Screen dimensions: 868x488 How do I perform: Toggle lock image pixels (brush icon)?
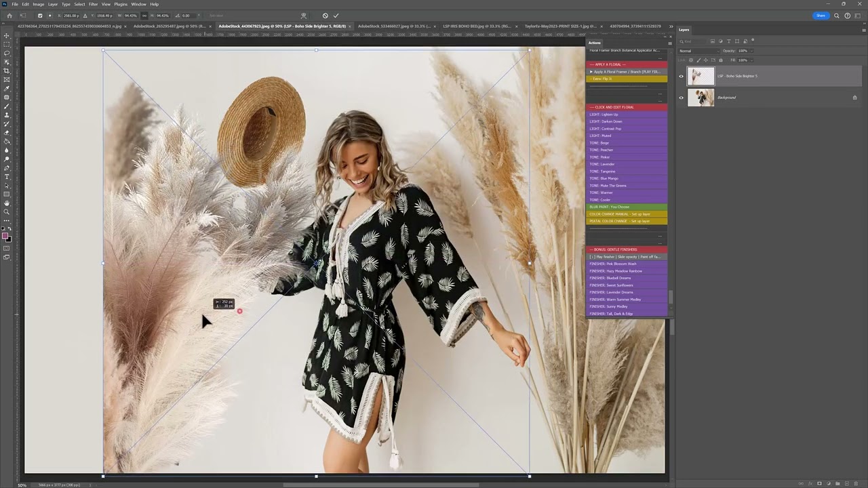click(699, 60)
